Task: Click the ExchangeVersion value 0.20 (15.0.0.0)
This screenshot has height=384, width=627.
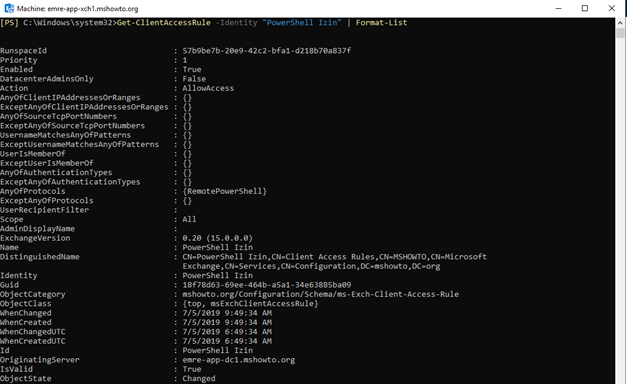Action: [218, 238]
